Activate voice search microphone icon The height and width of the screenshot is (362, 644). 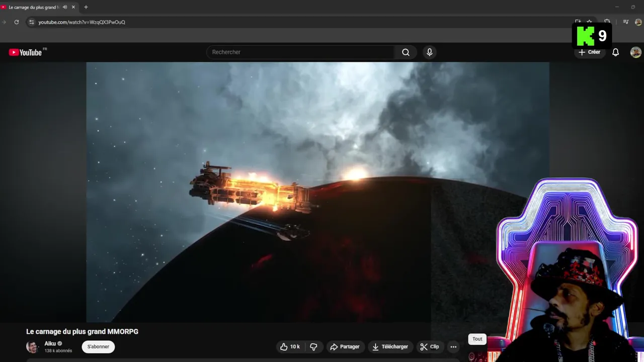[429, 52]
